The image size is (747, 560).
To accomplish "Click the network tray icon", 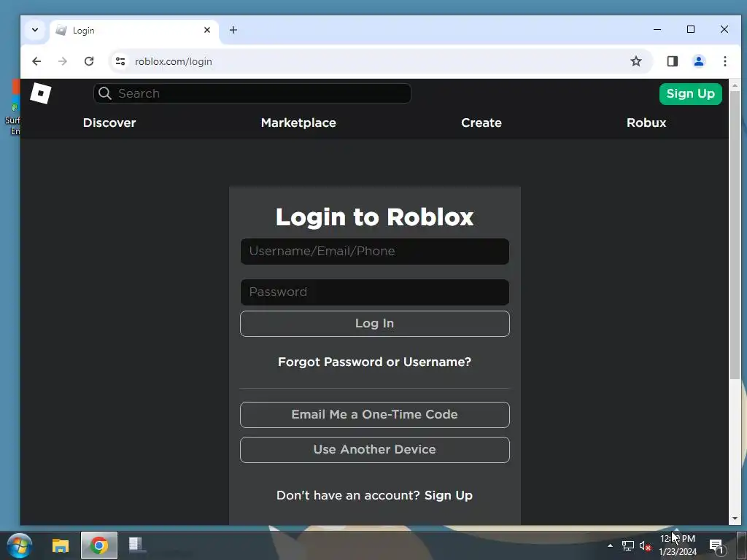I will click(628, 545).
